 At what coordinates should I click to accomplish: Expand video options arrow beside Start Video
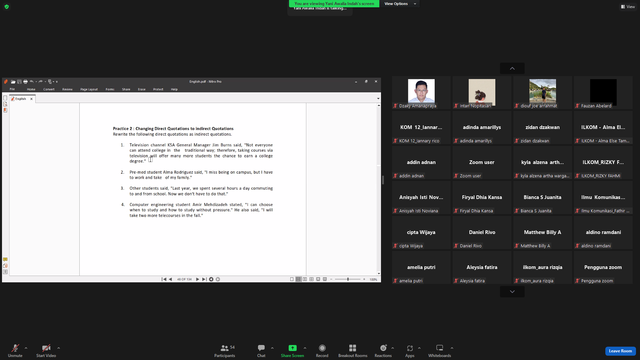tap(59, 348)
